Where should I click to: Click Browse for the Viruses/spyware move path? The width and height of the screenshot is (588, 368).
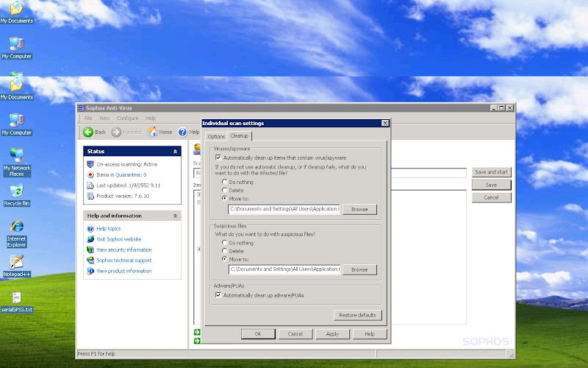tap(359, 209)
